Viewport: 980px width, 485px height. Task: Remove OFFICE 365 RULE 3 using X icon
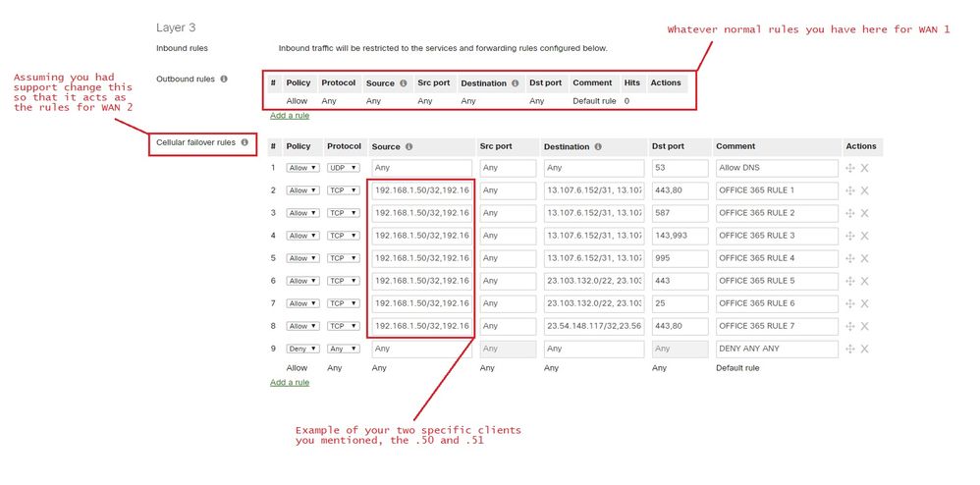pyautogui.click(x=865, y=236)
